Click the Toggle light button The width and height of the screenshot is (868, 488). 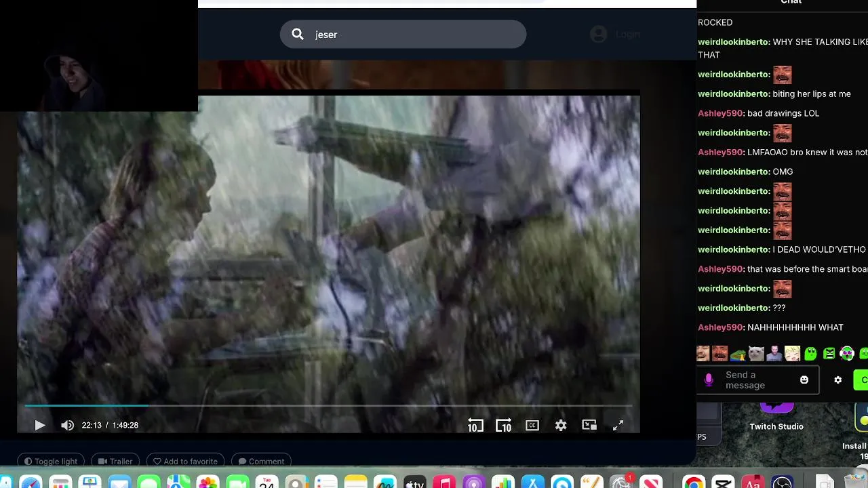pyautogui.click(x=51, y=462)
